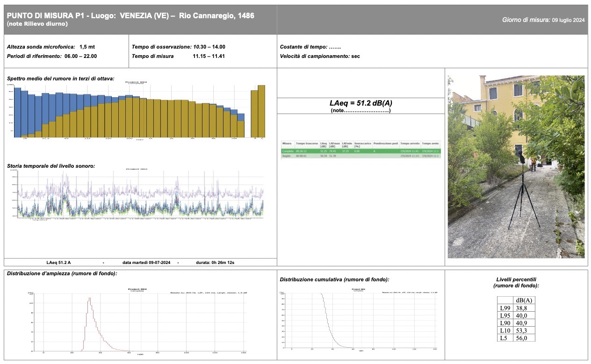The height and width of the screenshot is (364, 591).
Task: Select the L99 value 38,8 cell
Action: (523, 308)
